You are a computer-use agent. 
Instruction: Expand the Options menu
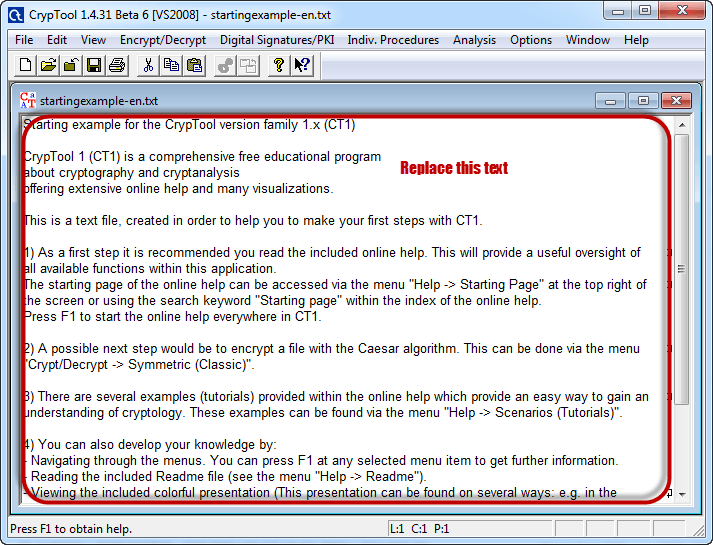point(531,40)
